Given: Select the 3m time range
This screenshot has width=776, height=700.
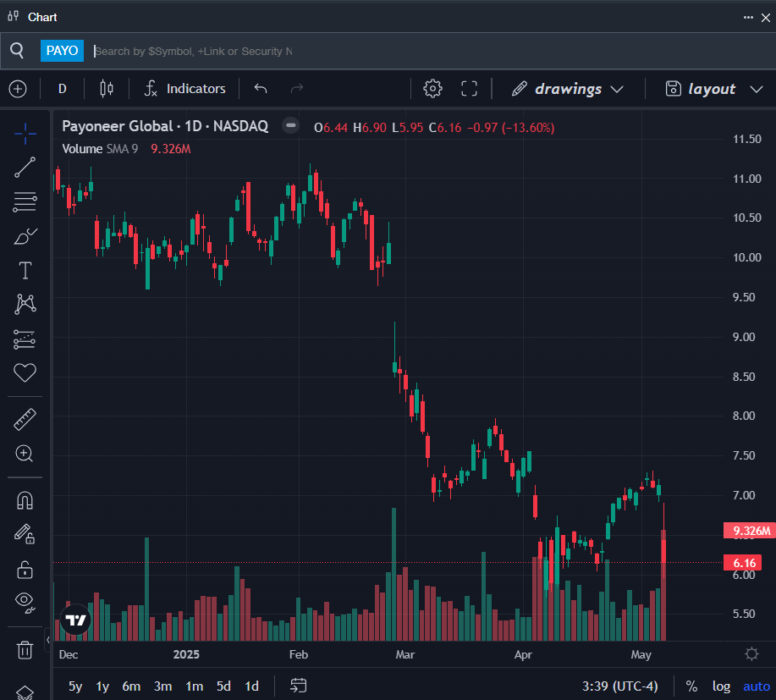Looking at the screenshot, I should (162, 686).
